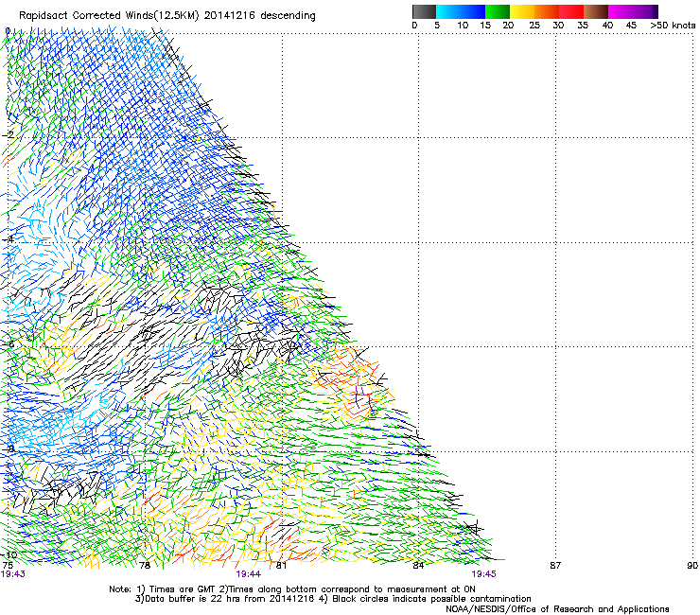Click latitude label '-2' on left axis
700x615 pixels.
pos(8,135)
